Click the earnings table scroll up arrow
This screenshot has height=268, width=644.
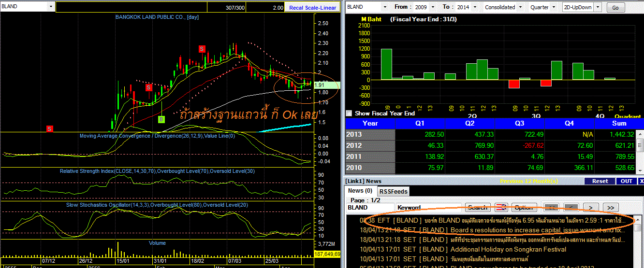[640, 134]
